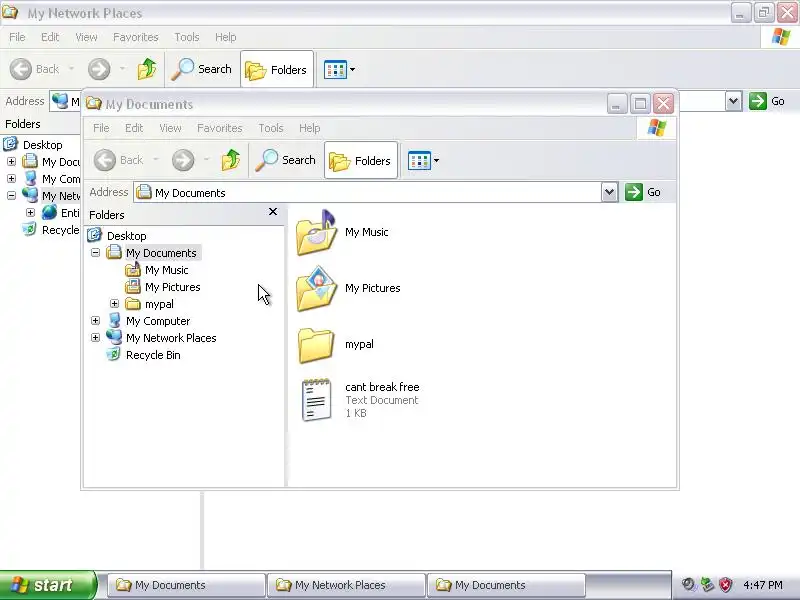The width and height of the screenshot is (800, 600).
Task: Open View menu in My Documents window
Action: [170, 128]
